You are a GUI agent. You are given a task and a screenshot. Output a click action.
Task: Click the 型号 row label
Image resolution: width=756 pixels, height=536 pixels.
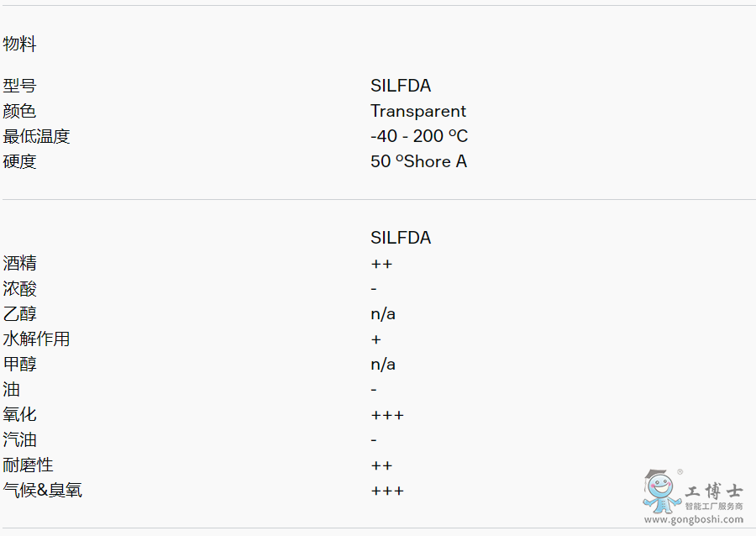tap(19, 86)
